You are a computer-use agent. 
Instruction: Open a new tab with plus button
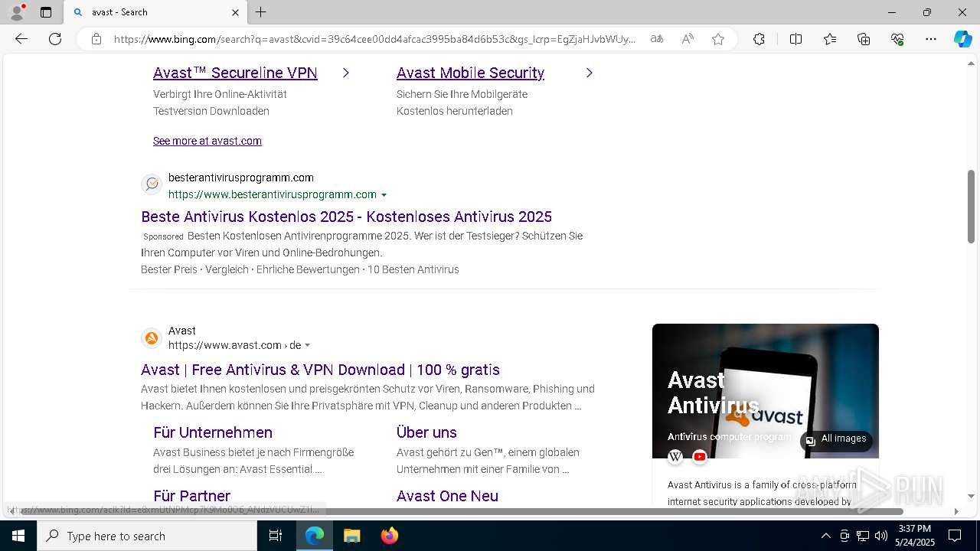coord(261,12)
